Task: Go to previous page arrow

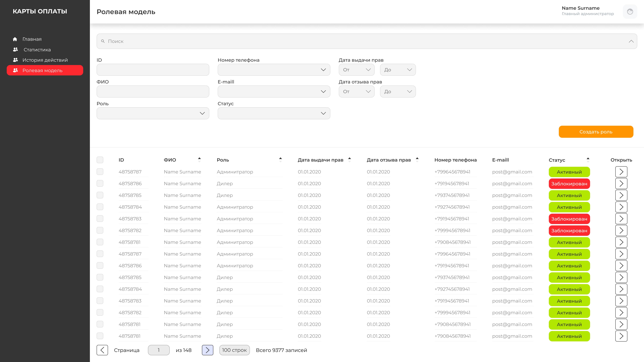Action: coord(102,350)
